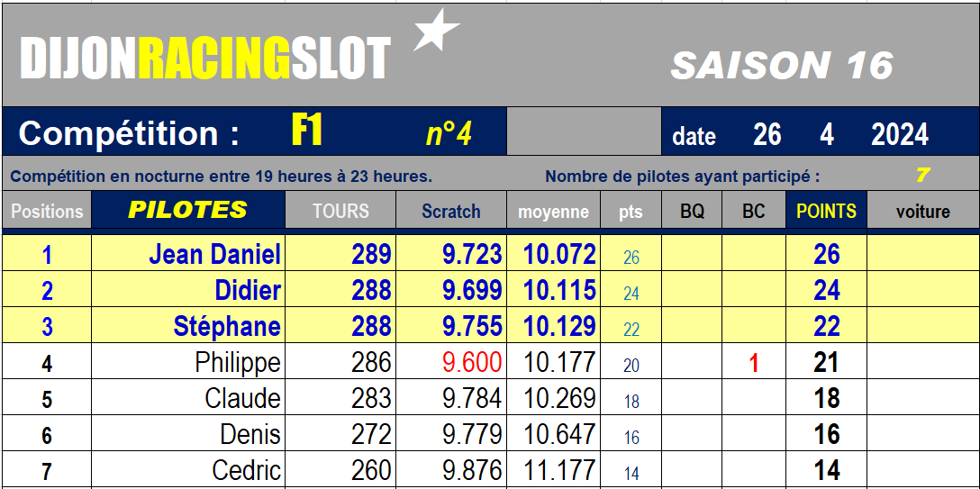The height and width of the screenshot is (489, 980).
Task: Select the year 2024 date cell
Action: (x=899, y=134)
